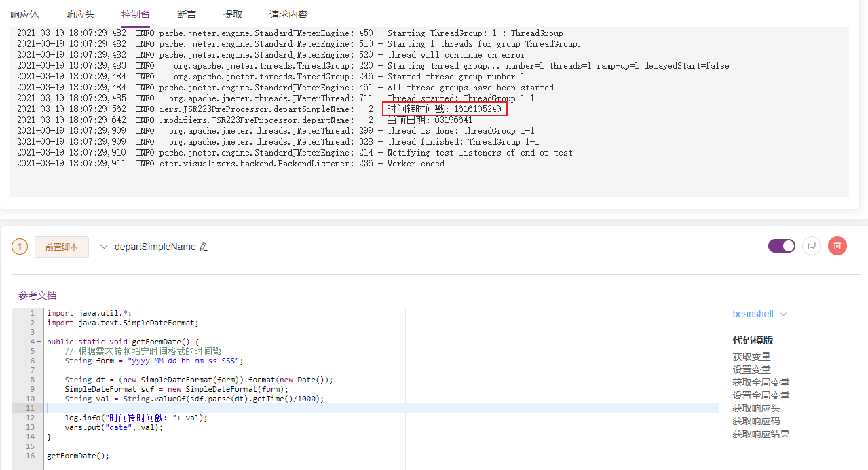
Task: Open the 请求内容 tab
Action: coord(288,14)
